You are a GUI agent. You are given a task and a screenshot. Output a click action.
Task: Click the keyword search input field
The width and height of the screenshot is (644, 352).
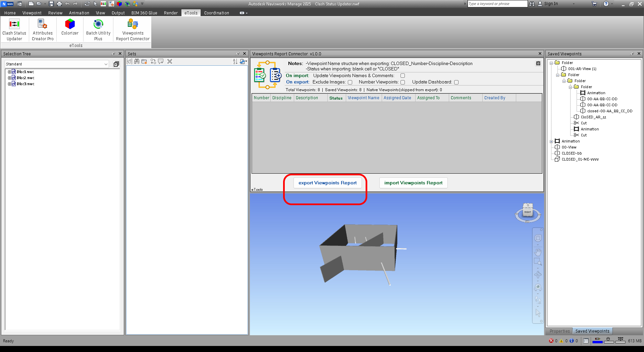[497, 4]
